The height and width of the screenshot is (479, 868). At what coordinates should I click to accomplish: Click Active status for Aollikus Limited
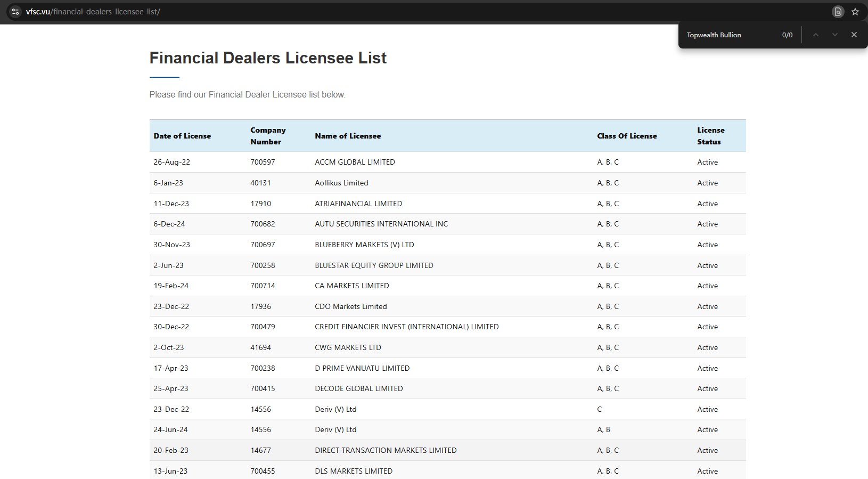click(707, 183)
